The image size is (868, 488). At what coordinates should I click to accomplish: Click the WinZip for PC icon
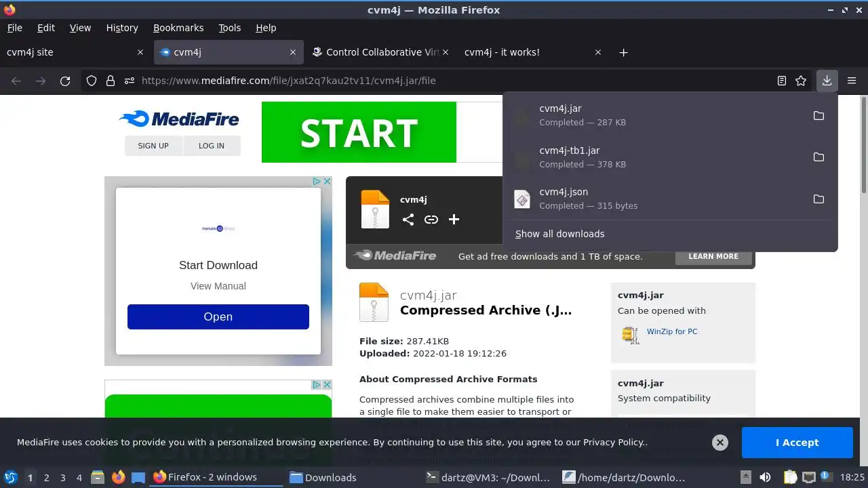pyautogui.click(x=631, y=335)
